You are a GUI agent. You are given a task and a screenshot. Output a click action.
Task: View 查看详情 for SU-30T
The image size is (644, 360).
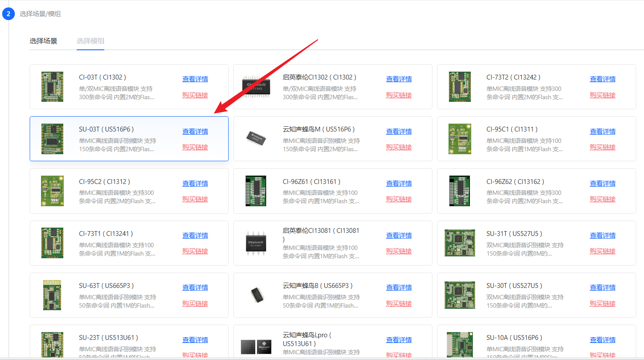[x=603, y=287]
